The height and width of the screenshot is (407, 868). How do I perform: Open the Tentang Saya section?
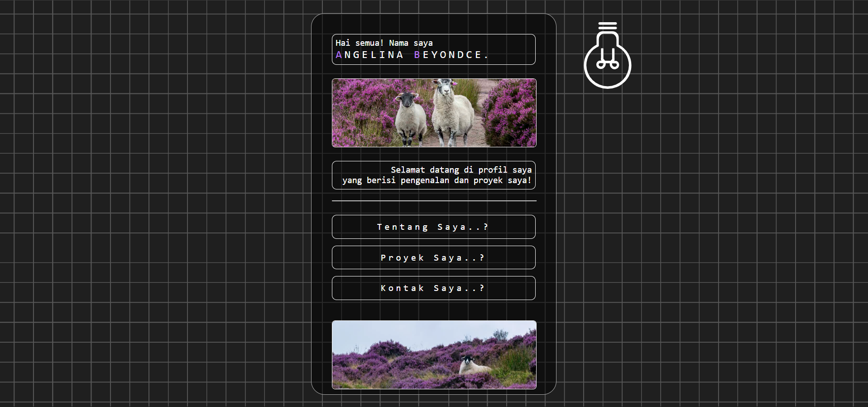point(433,227)
